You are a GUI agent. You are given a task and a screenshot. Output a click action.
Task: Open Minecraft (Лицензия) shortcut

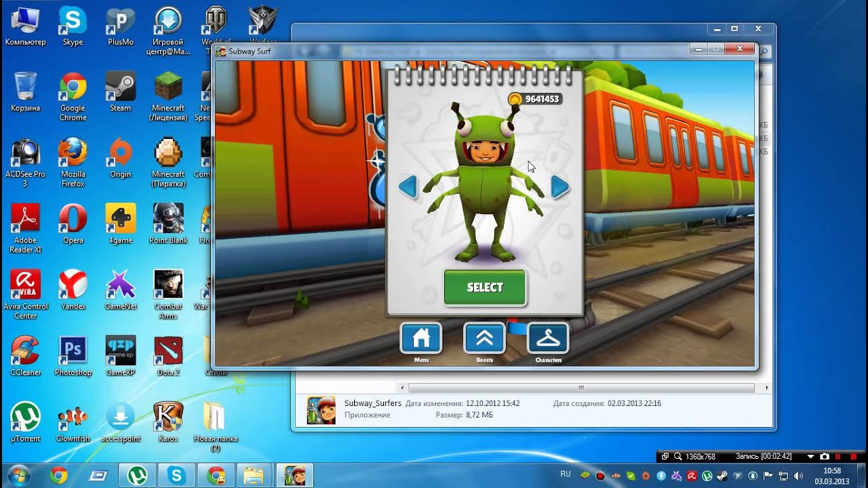[x=168, y=96]
